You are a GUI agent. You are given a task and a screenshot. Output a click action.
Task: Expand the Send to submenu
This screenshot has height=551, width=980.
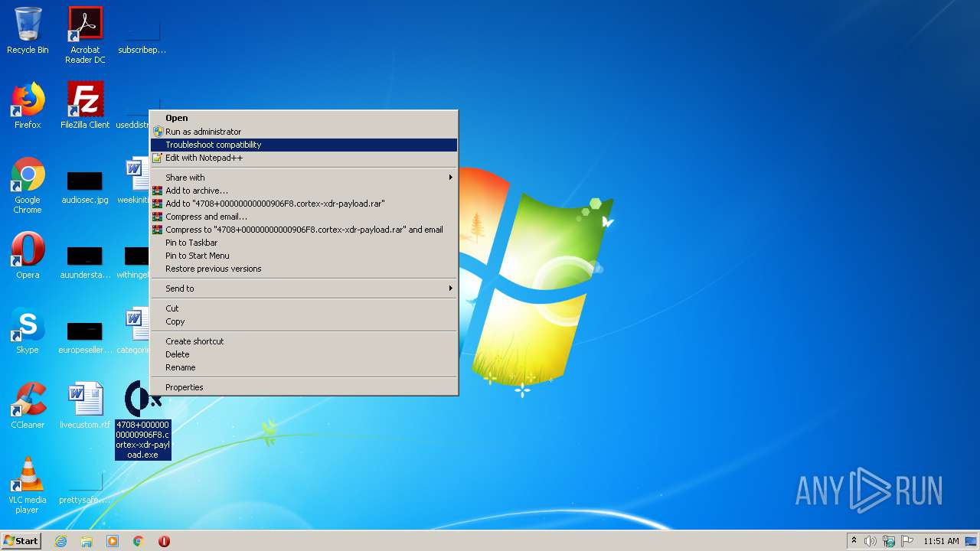[304, 289]
